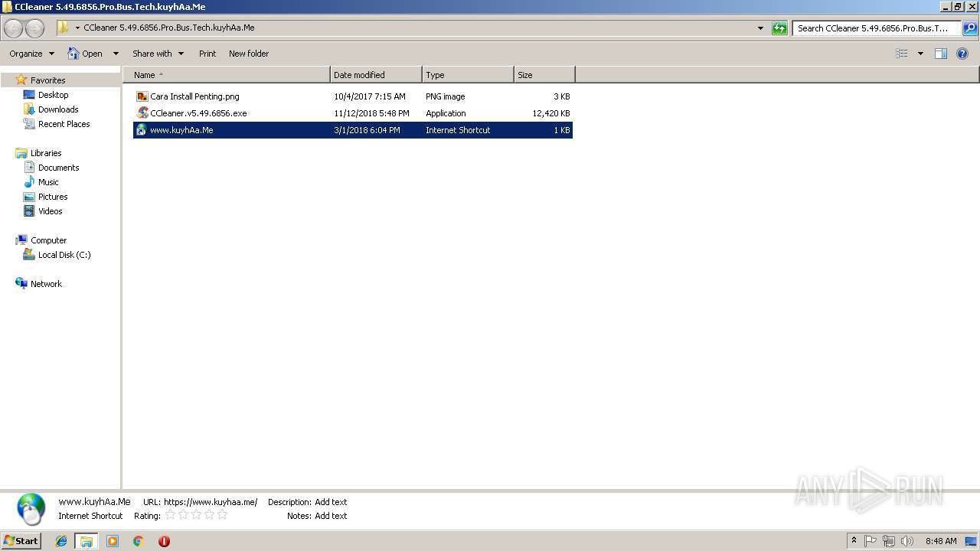
Task: Open the Documents library
Action: pos(58,168)
